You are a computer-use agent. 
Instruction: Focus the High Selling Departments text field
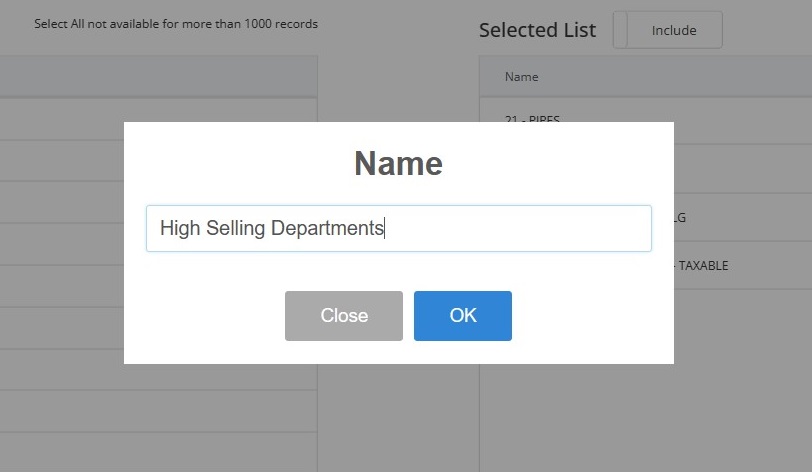point(399,228)
